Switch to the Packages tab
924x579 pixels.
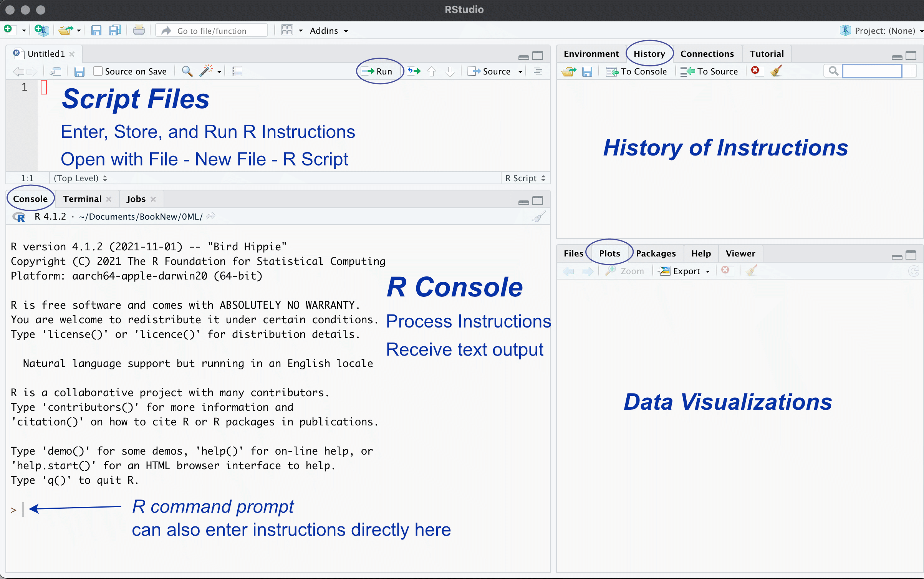tap(656, 253)
